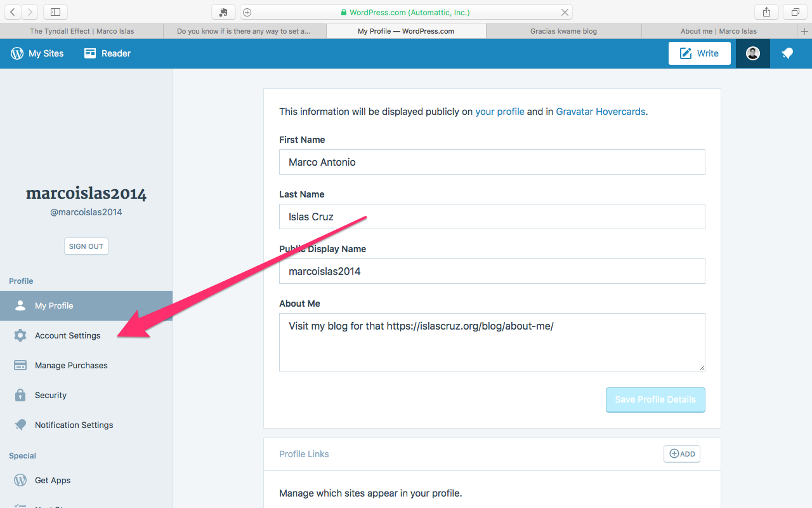Click the marcoislas2014 heading in sidebar

coord(86,194)
